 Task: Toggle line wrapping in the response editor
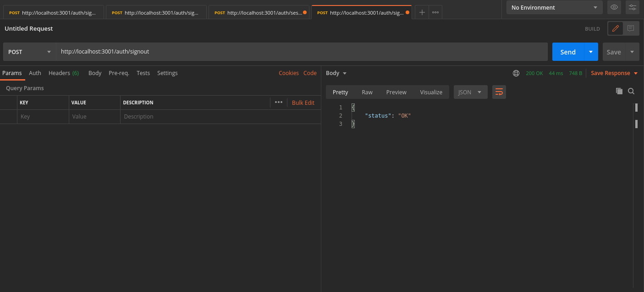[x=499, y=92]
